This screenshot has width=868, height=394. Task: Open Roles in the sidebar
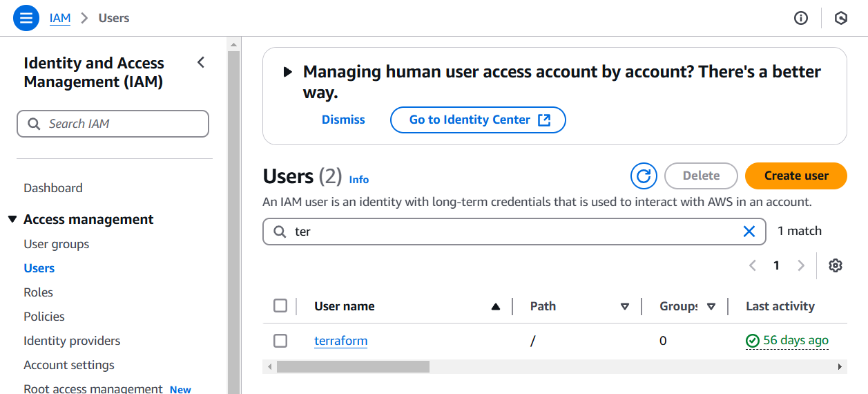(x=39, y=292)
